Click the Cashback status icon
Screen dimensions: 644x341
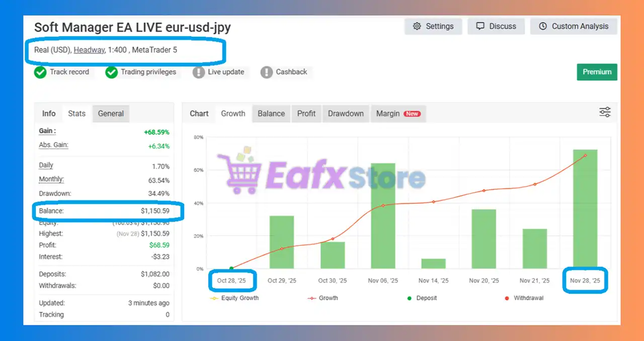click(x=267, y=72)
